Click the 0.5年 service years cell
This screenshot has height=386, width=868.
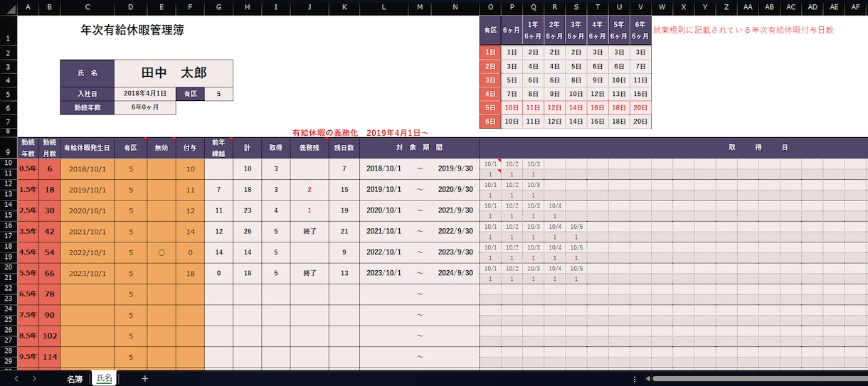[28, 168]
